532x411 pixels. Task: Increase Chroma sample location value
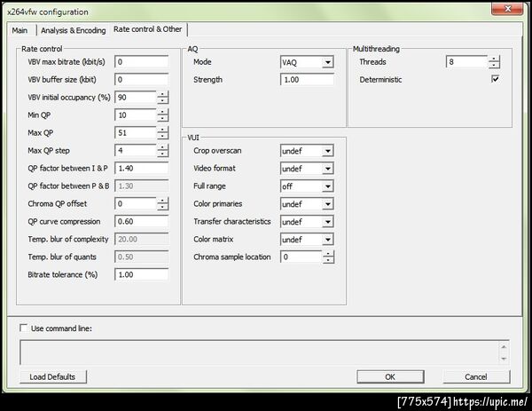point(328,254)
